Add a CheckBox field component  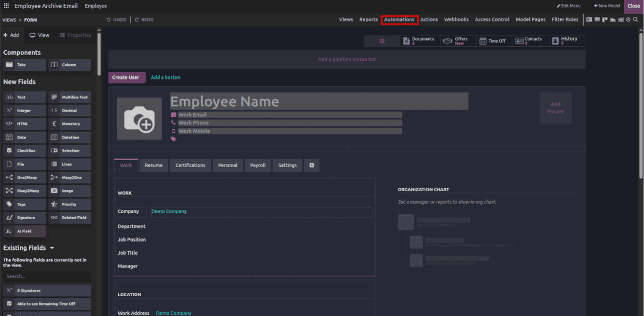[x=24, y=151]
